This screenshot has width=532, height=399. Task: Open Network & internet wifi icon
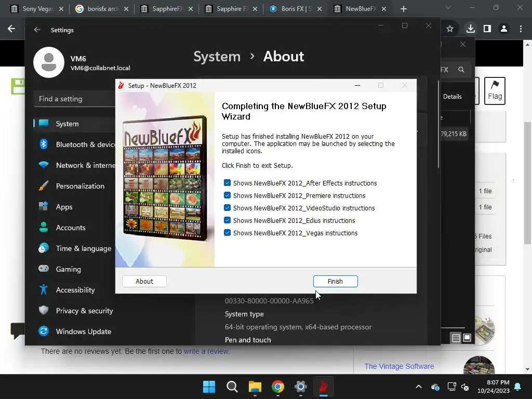click(x=44, y=165)
